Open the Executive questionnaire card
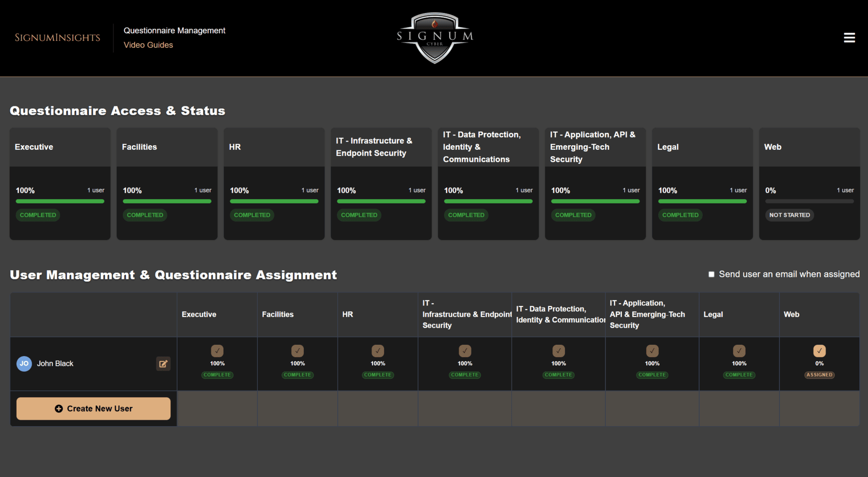The image size is (868, 477). pos(60,184)
